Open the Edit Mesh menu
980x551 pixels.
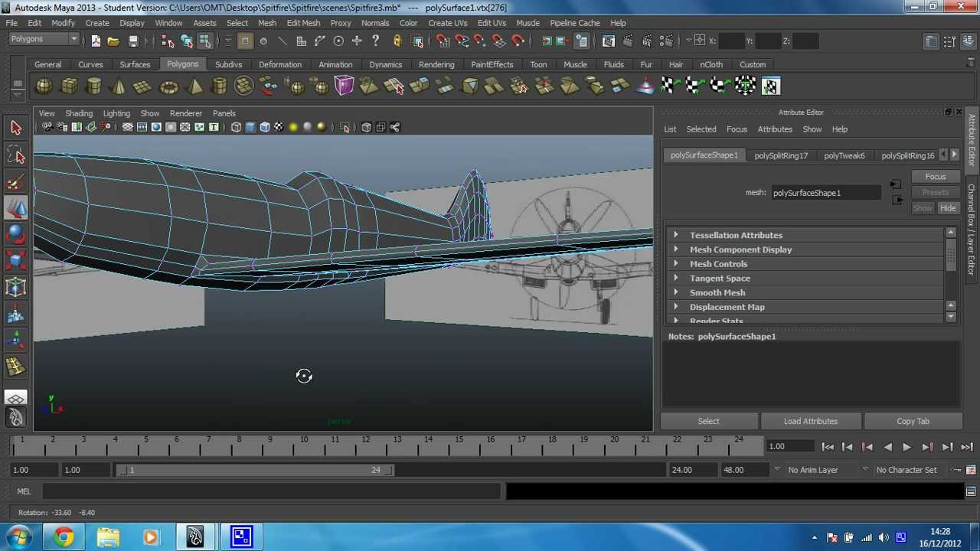303,23
